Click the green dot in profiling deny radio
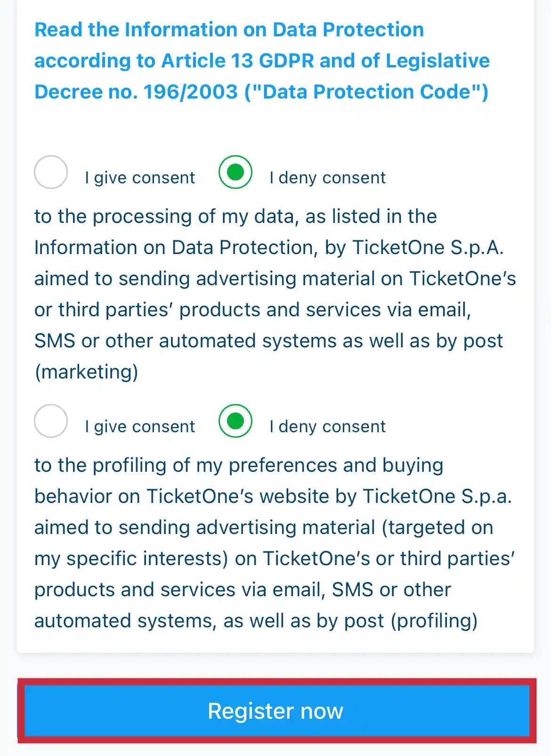 click(235, 421)
